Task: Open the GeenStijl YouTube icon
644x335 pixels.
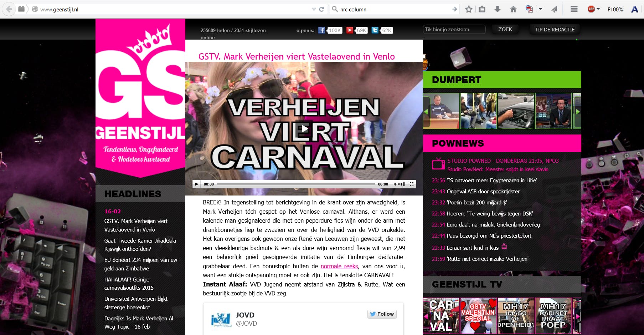Action: [350, 30]
